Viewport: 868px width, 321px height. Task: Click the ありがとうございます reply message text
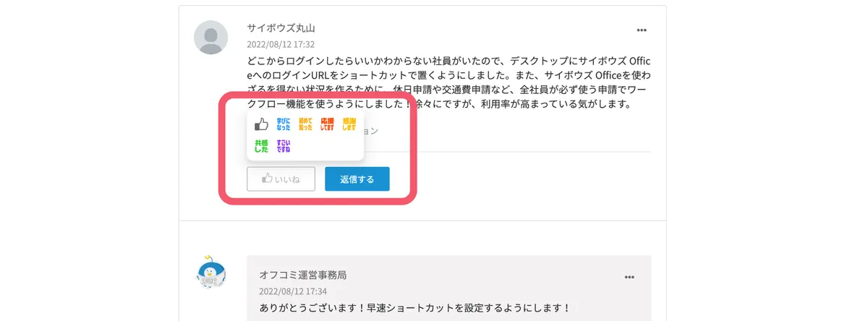(415, 308)
